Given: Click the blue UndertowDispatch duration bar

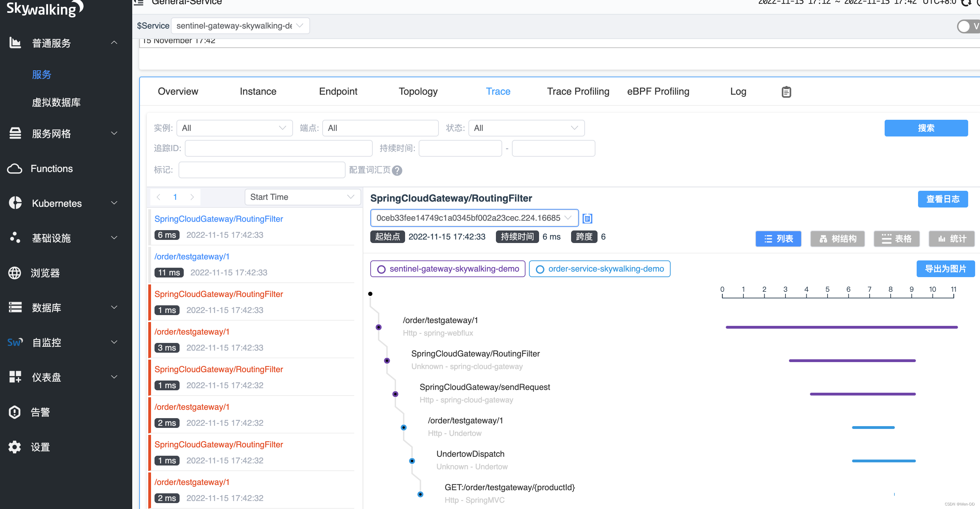Looking at the screenshot, I should [x=883, y=461].
